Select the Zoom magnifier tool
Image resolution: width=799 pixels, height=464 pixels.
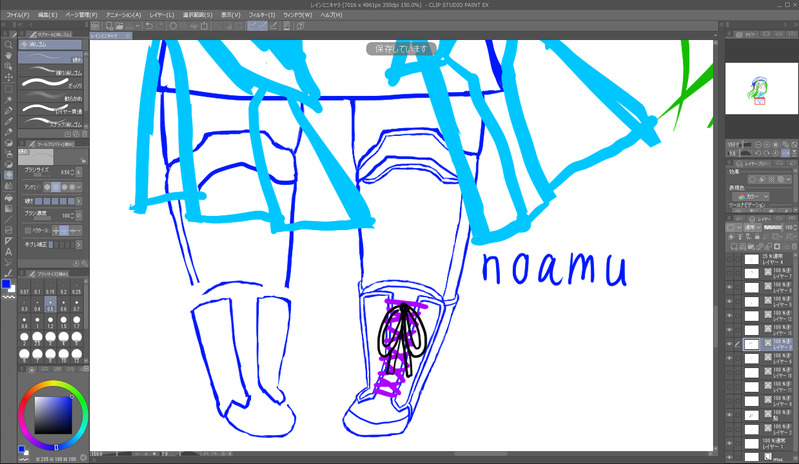point(8,45)
